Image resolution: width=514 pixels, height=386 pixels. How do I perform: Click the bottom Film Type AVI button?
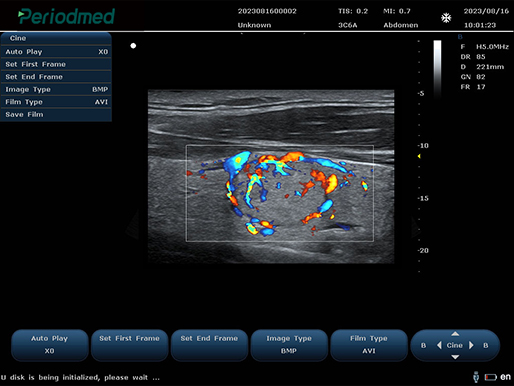(x=369, y=345)
